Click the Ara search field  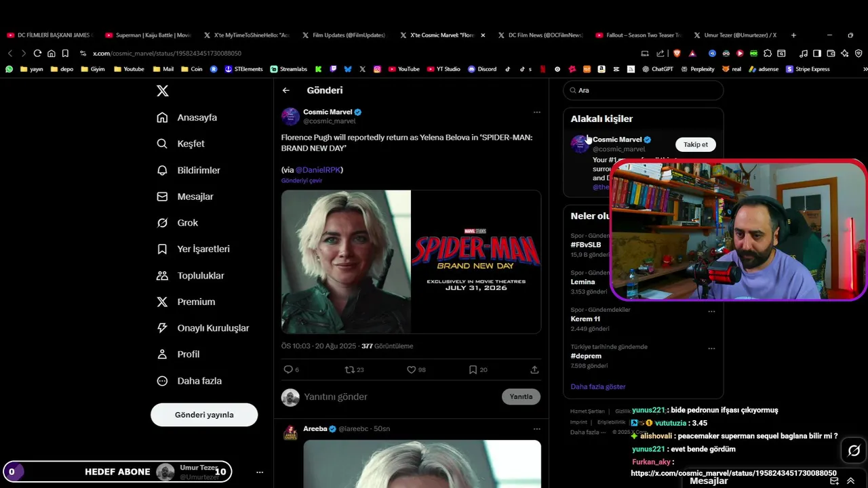(643, 90)
